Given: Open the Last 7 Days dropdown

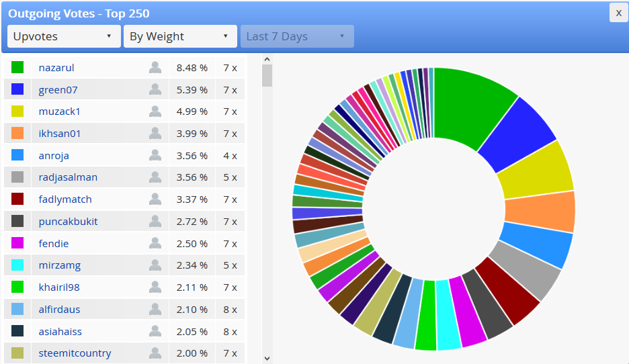Looking at the screenshot, I should 297,36.
